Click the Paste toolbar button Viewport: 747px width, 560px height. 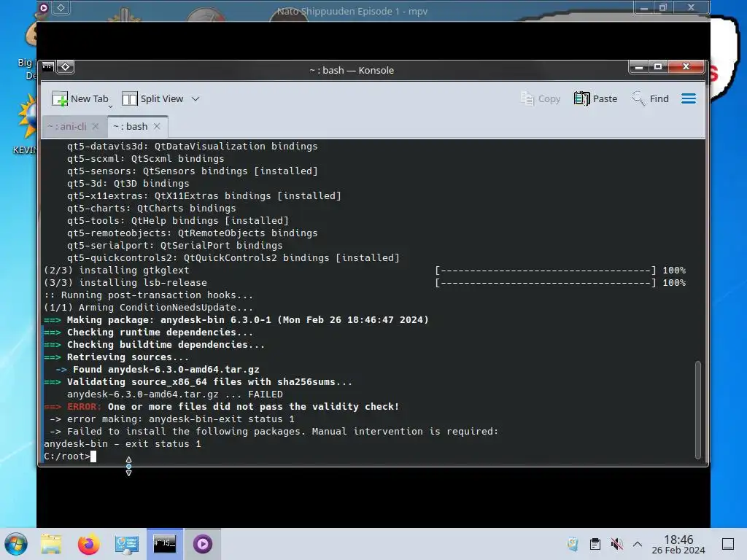(x=595, y=98)
